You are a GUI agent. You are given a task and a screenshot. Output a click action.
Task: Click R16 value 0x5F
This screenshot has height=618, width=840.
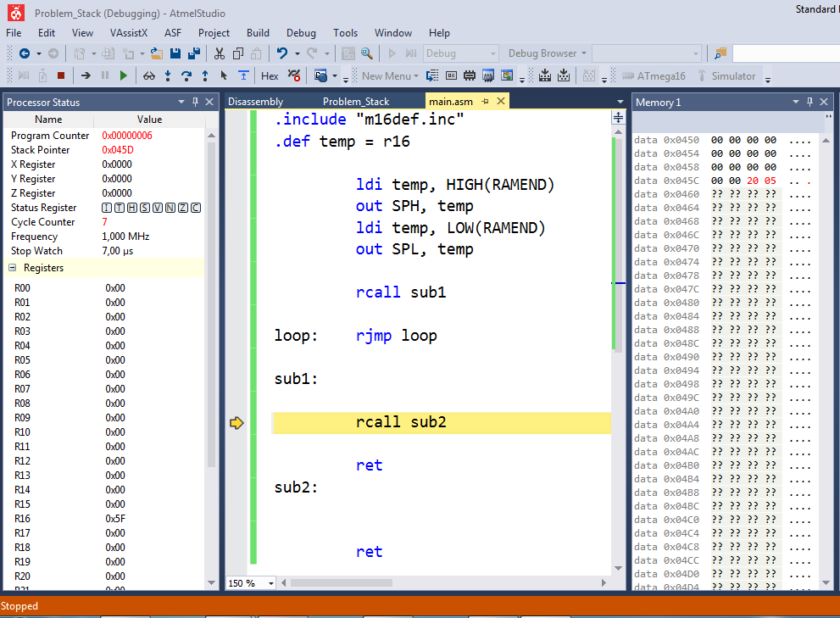pos(114,518)
